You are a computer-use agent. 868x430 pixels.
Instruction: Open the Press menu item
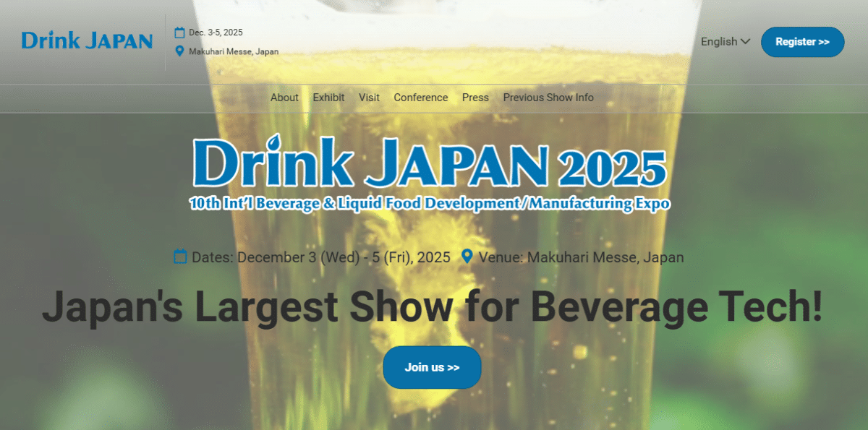(x=475, y=98)
